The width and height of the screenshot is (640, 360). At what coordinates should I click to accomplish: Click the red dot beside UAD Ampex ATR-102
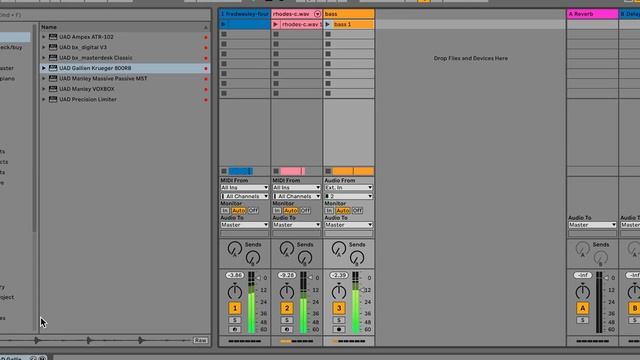pos(206,37)
